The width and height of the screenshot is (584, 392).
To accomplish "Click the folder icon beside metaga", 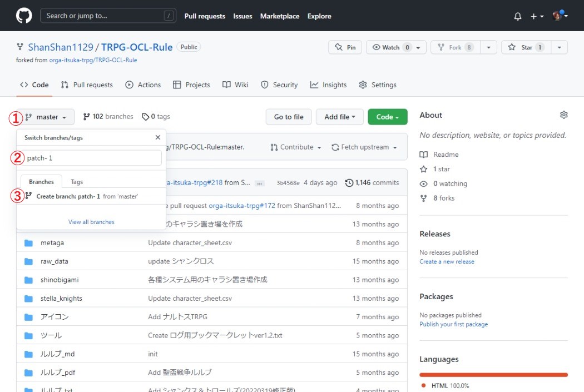I will pyautogui.click(x=28, y=243).
